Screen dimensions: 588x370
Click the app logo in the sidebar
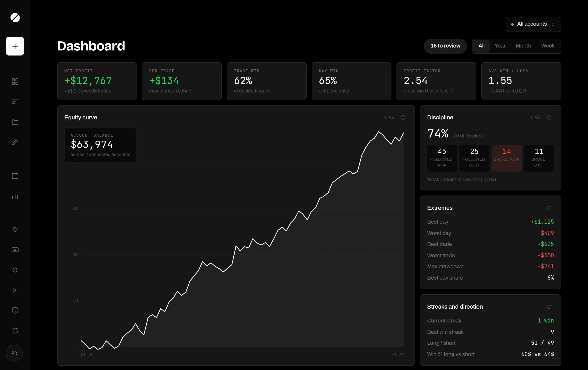pos(15,18)
